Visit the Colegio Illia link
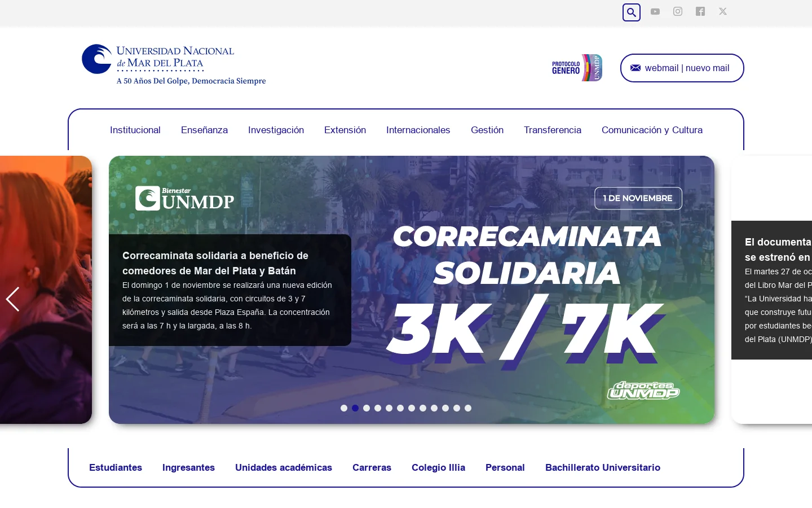Screen dimensions: 812x508 coord(438,467)
